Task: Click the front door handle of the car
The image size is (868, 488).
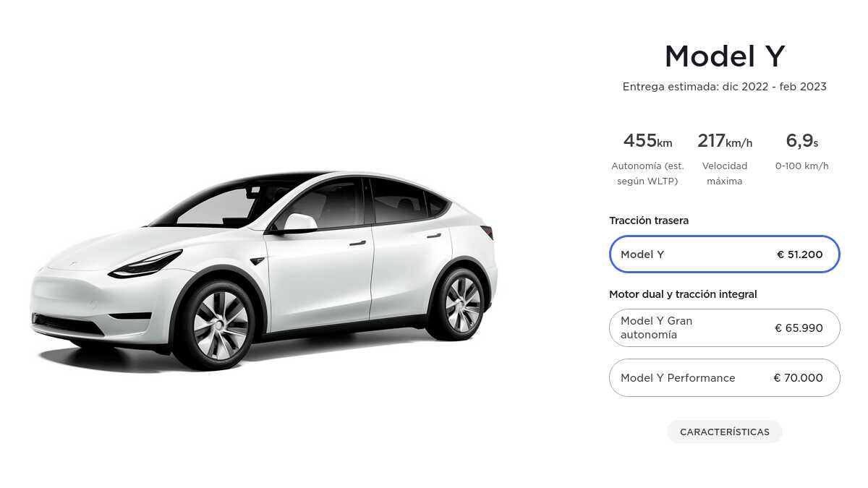Action: click(357, 244)
